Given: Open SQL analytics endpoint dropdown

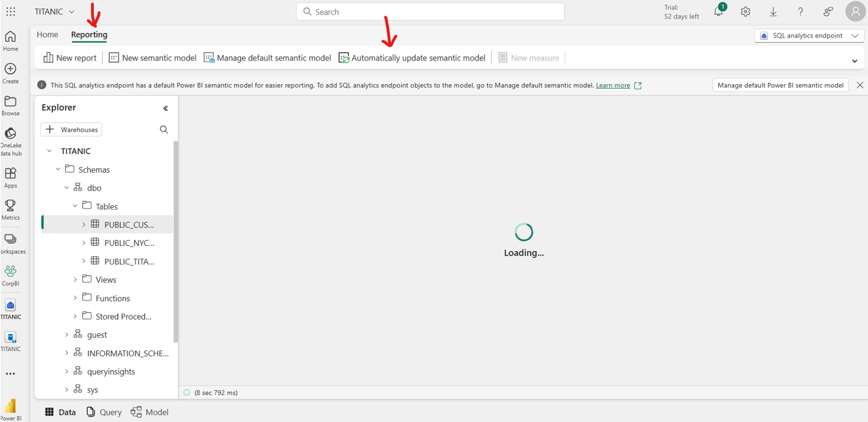Looking at the screenshot, I should click(x=809, y=35).
